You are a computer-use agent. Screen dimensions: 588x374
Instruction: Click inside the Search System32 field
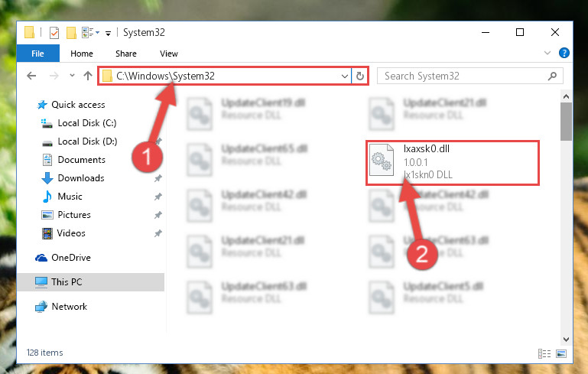(x=465, y=76)
